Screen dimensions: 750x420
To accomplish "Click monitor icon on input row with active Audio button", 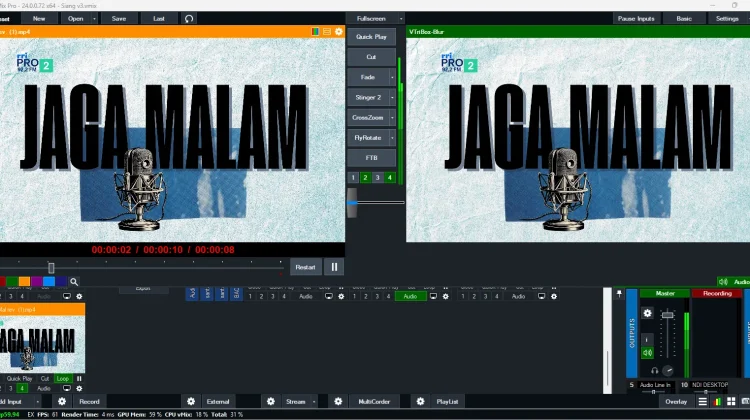I will (433, 297).
